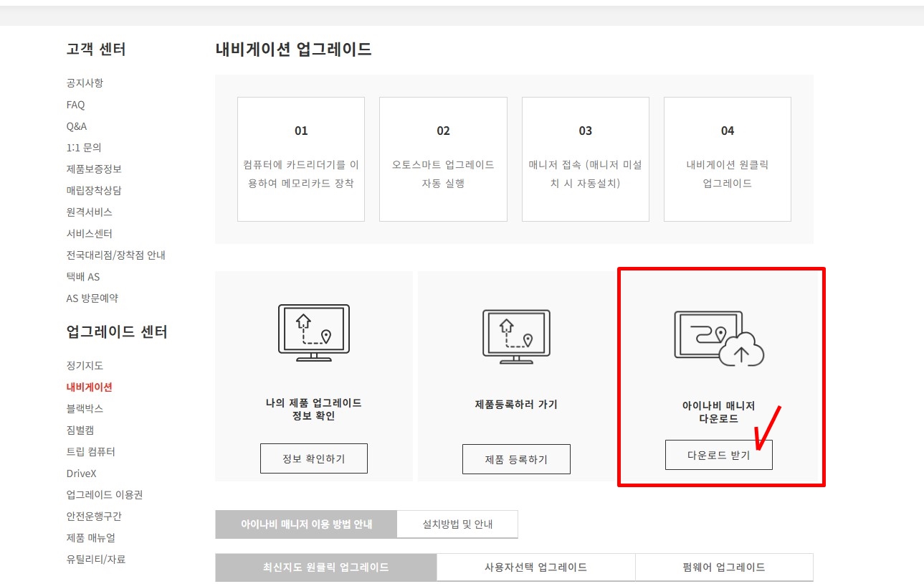Open AS 방문예약 link

(x=92, y=298)
